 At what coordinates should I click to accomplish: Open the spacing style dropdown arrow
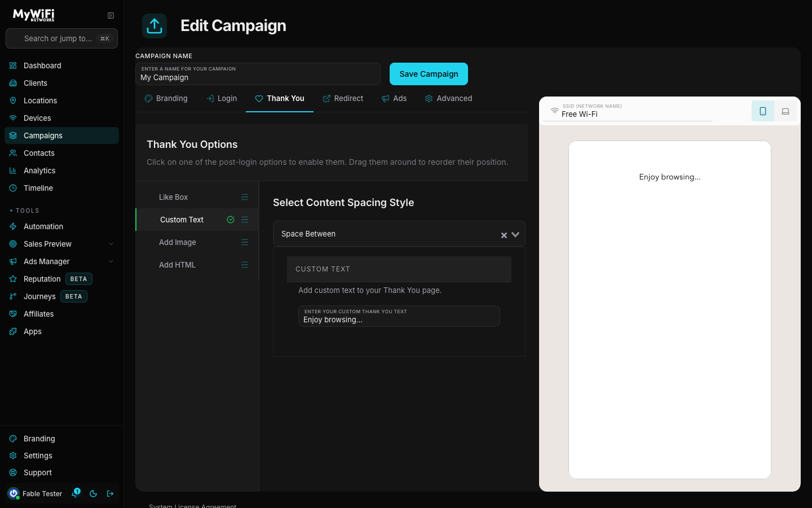[x=515, y=235]
